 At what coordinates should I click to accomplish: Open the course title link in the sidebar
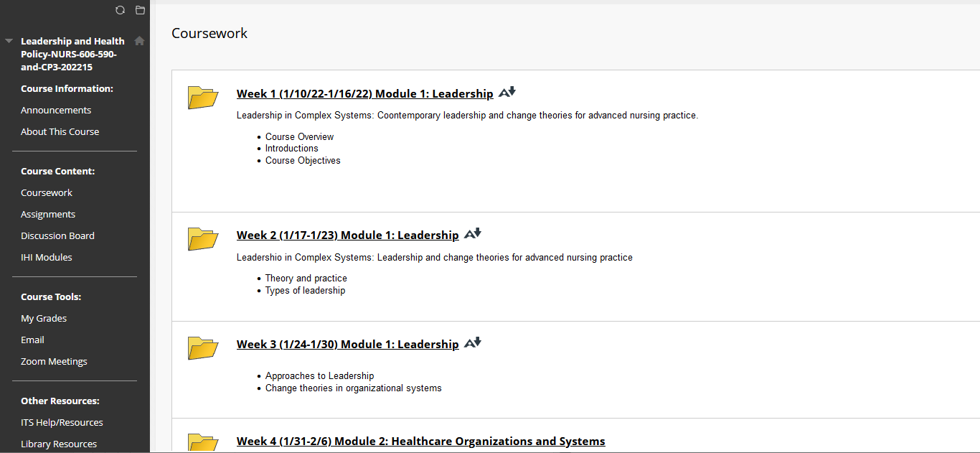coord(72,54)
